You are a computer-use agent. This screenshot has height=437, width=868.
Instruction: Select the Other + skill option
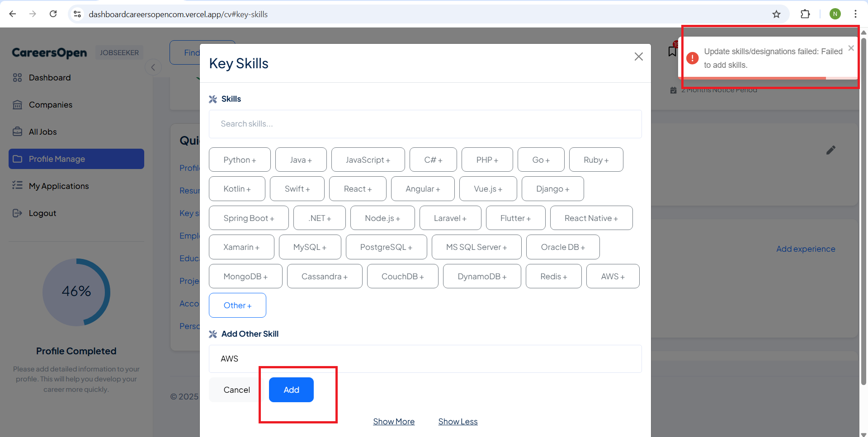click(237, 305)
